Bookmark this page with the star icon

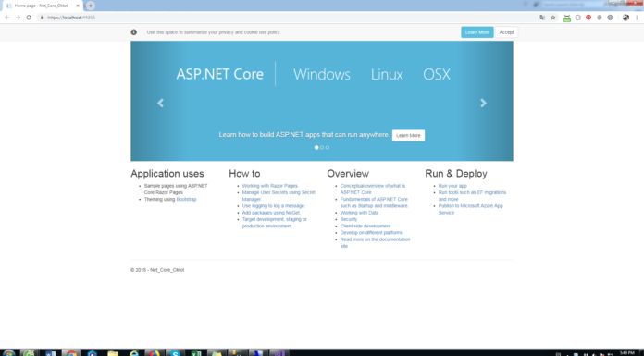[x=552, y=18]
